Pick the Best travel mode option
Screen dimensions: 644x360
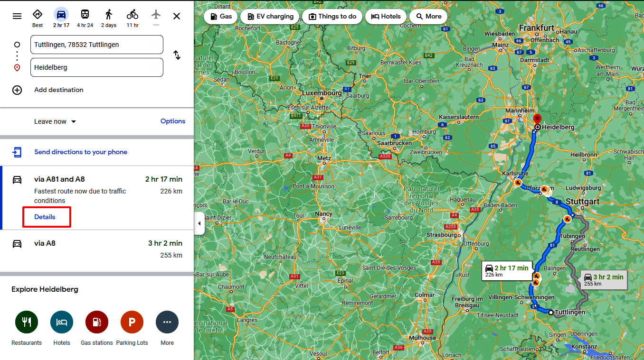pos(38,15)
